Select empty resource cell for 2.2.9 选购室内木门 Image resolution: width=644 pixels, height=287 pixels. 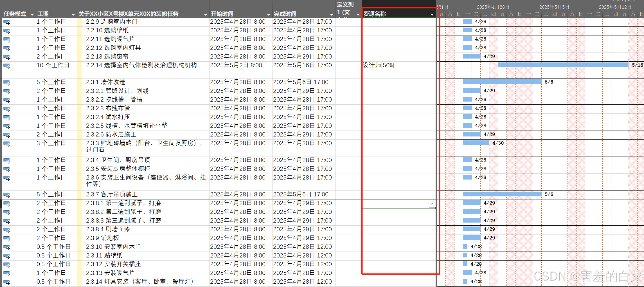pos(398,22)
